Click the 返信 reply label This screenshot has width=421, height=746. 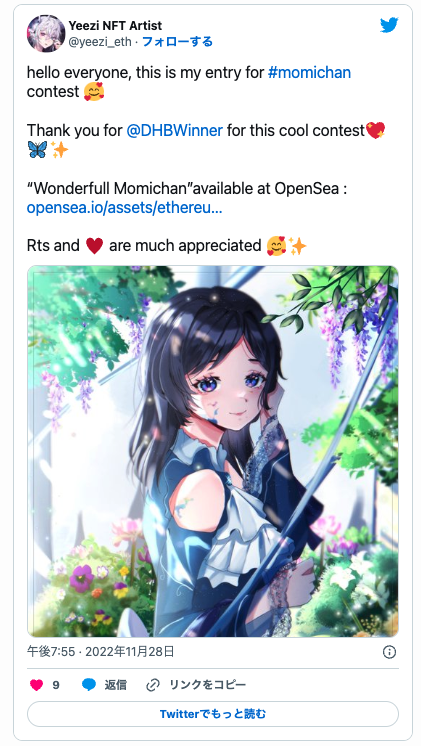pyautogui.click(x=116, y=685)
